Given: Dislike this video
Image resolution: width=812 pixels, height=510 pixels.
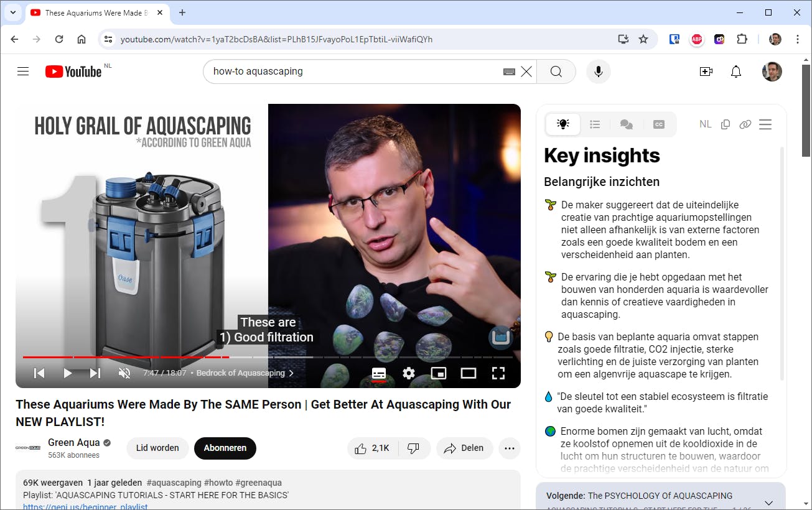Looking at the screenshot, I should [414, 448].
